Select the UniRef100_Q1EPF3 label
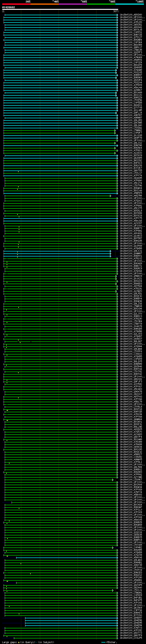146x644 pixels. (131, 52)
